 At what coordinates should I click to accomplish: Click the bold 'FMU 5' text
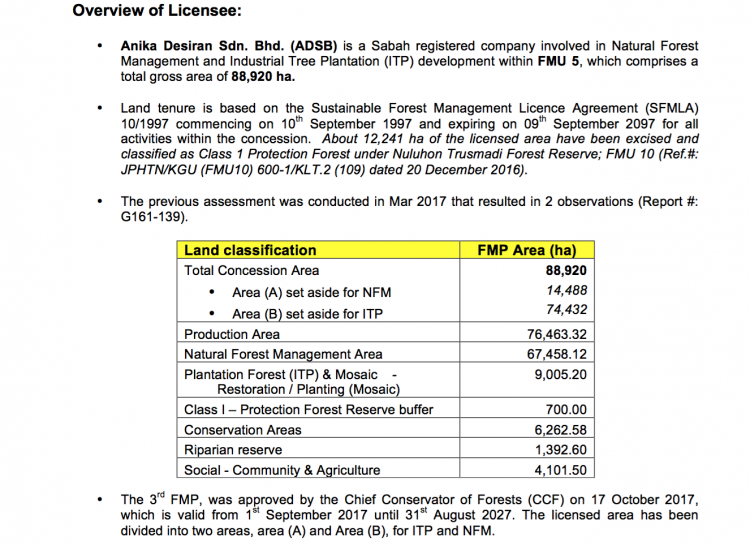[559, 61]
